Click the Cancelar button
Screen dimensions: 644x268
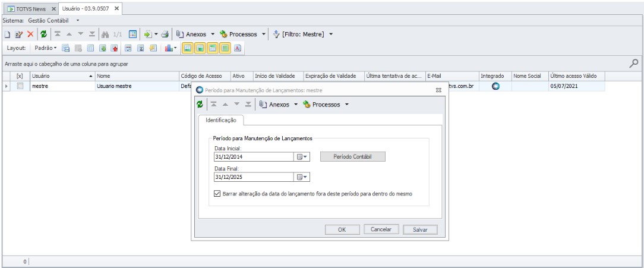tap(381, 229)
